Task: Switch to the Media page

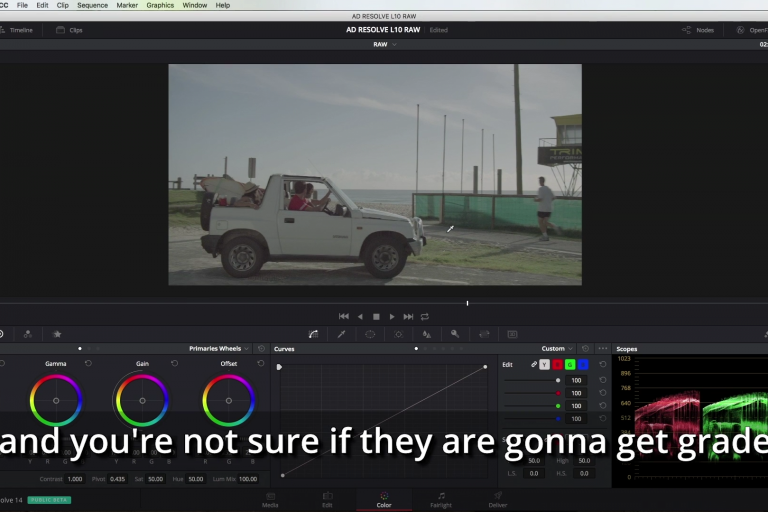Action: (270, 500)
